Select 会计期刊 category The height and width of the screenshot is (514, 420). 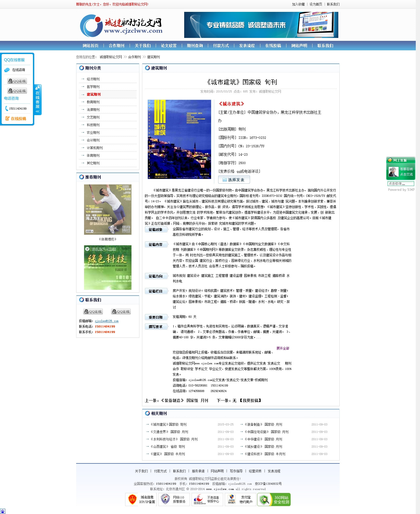click(x=93, y=140)
